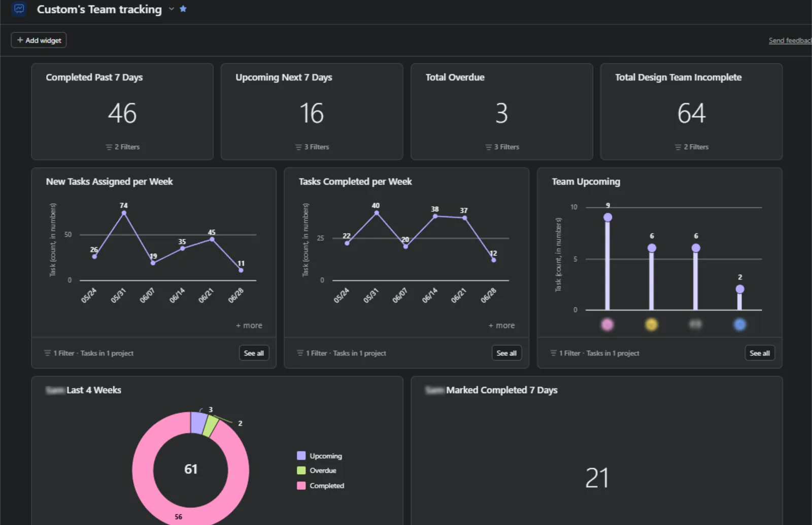Expand + more under Tasks Completed per Week
The image size is (812, 525).
click(501, 326)
